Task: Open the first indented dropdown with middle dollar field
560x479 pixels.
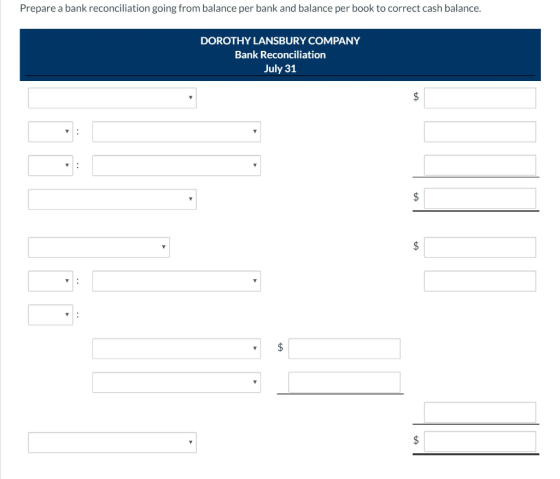Action: [176, 348]
